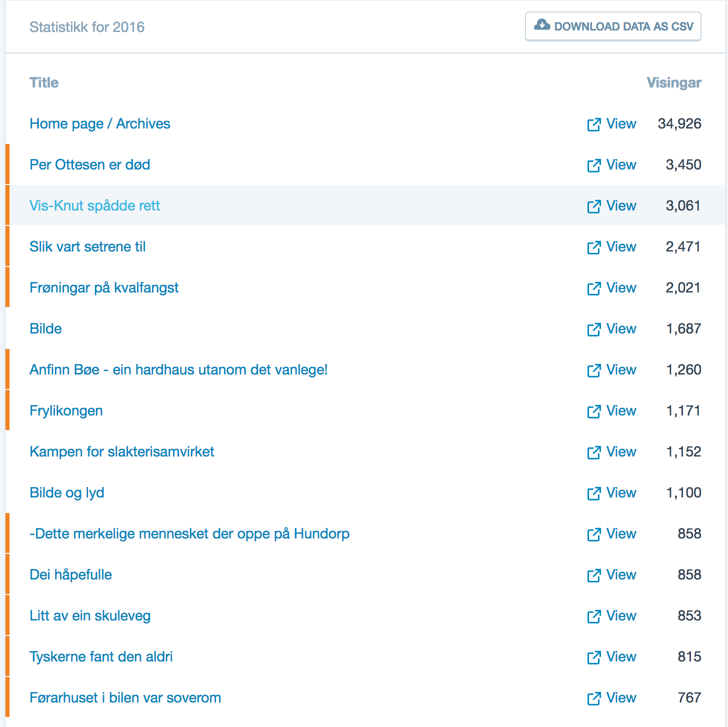The height and width of the screenshot is (727, 728).
Task: Click external link icon for Slik vart setrene til
Action: coord(593,247)
